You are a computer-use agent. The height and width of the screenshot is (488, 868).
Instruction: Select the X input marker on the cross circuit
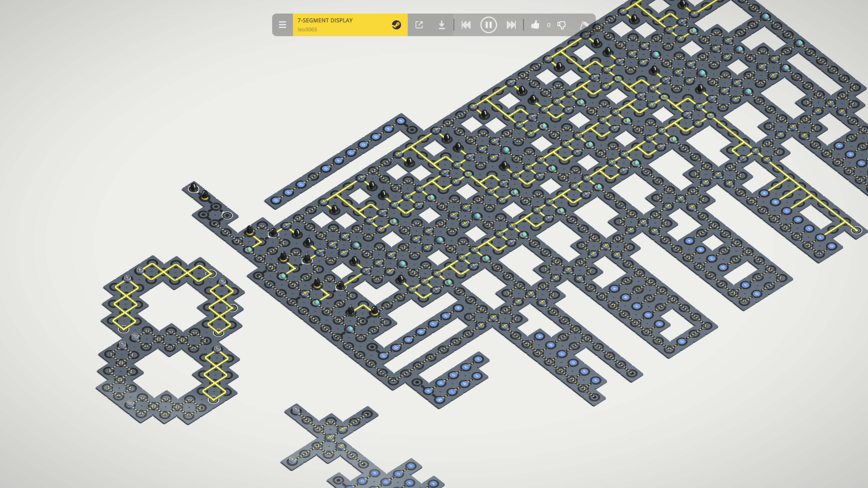tap(296, 409)
